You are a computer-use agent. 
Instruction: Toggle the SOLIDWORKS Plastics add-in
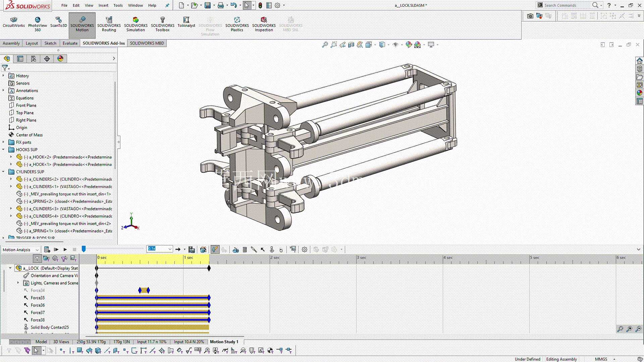coord(237,24)
